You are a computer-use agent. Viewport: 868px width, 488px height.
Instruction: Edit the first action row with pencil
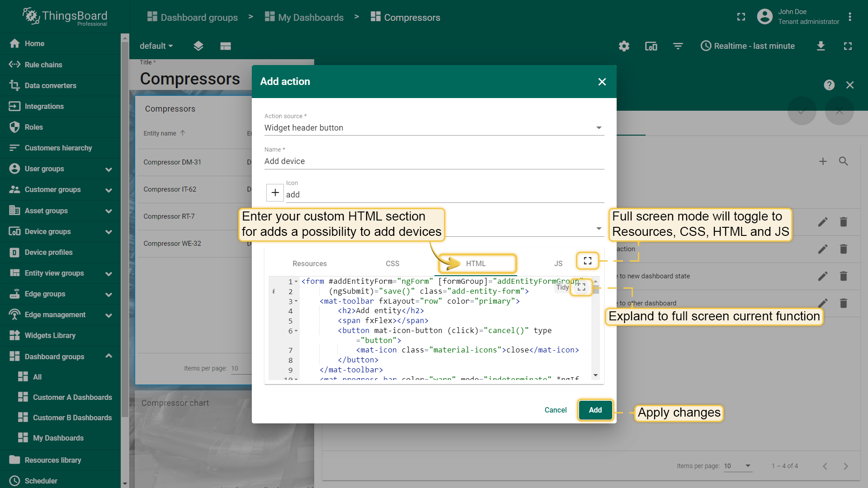[823, 222]
